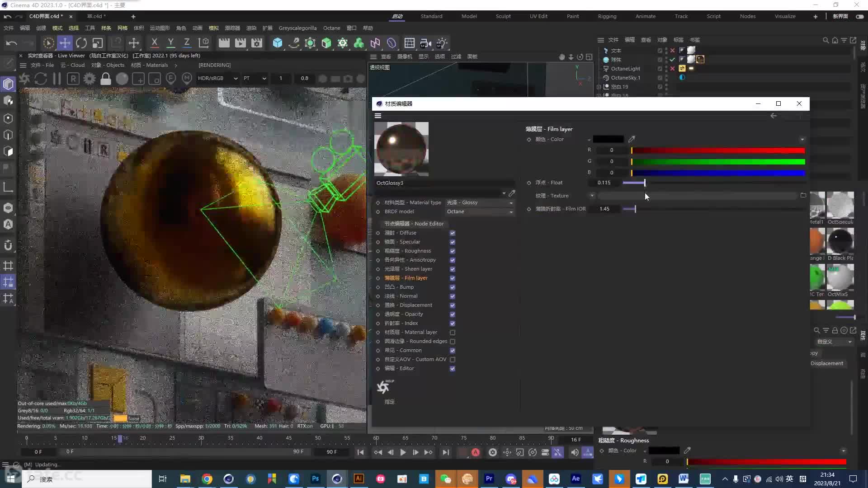This screenshot has height=488, width=868.
Task: Toggle the Anisotropy channel checkbox
Action: [453, 260]
